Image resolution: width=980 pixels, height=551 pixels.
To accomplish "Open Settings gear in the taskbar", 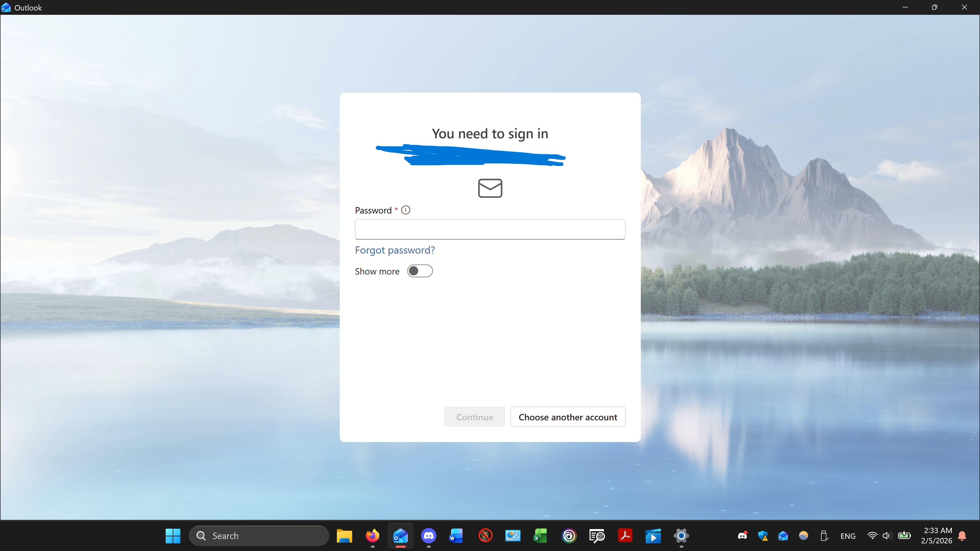I will 681,536.
